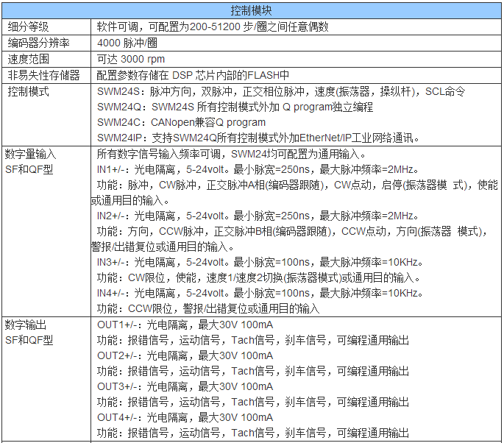Click SF和QF型 under 数字量输入
Screen dimensions: 504x443
click(x=29, y=169)
